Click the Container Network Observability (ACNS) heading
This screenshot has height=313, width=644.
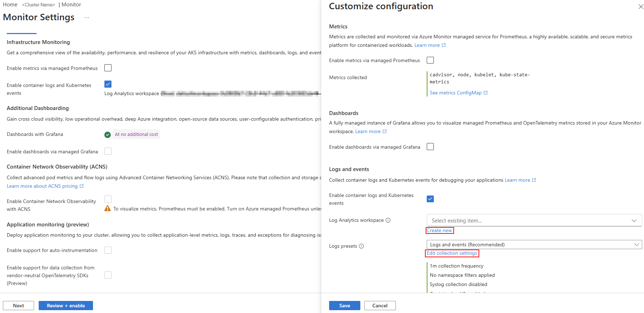[x=57, y=166]
